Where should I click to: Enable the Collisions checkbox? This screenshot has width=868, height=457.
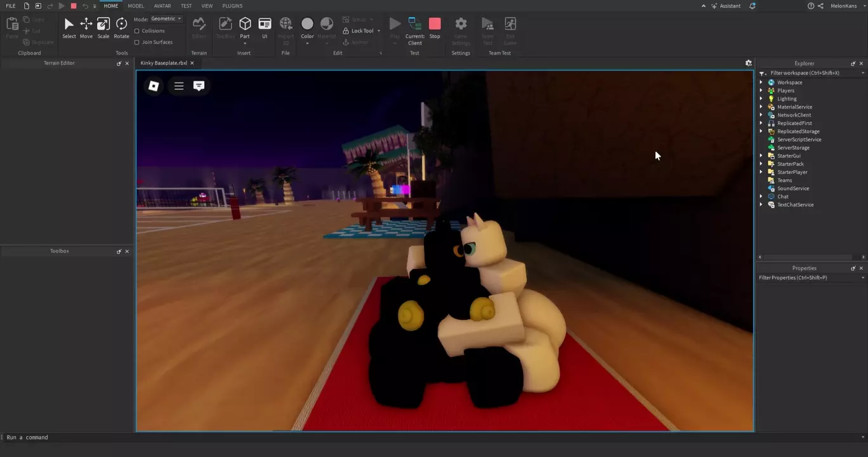point(137,30)
